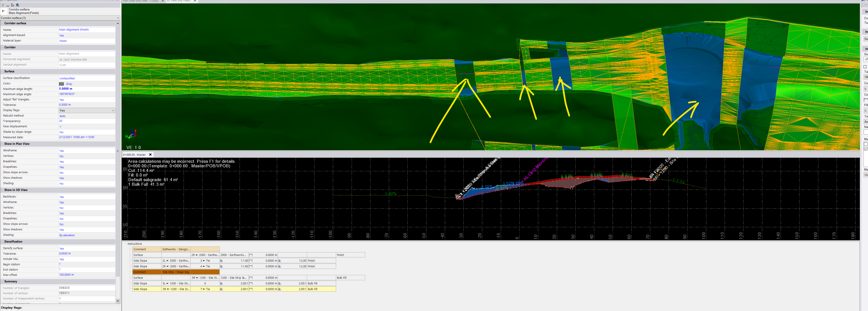Select the object-picker icon in the Properties toolbar
Image resolution: width=868 pixels, height=311 pixels.
[12, 5]
